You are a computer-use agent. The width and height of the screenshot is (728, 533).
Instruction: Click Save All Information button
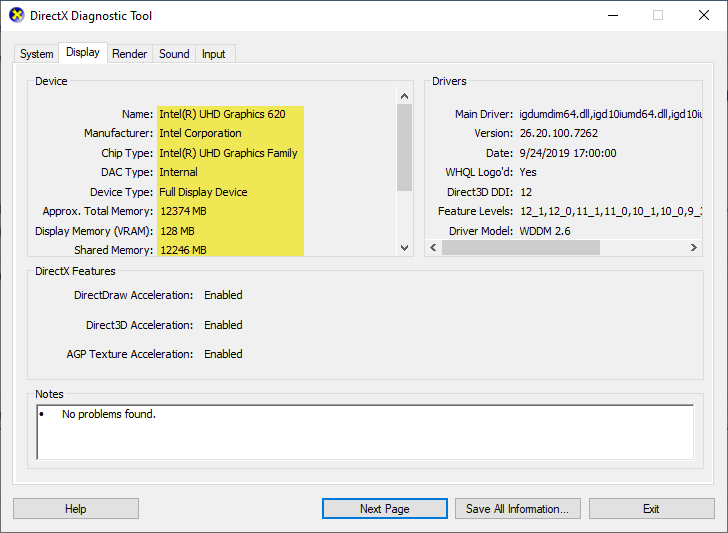click(x=518, y=509)
